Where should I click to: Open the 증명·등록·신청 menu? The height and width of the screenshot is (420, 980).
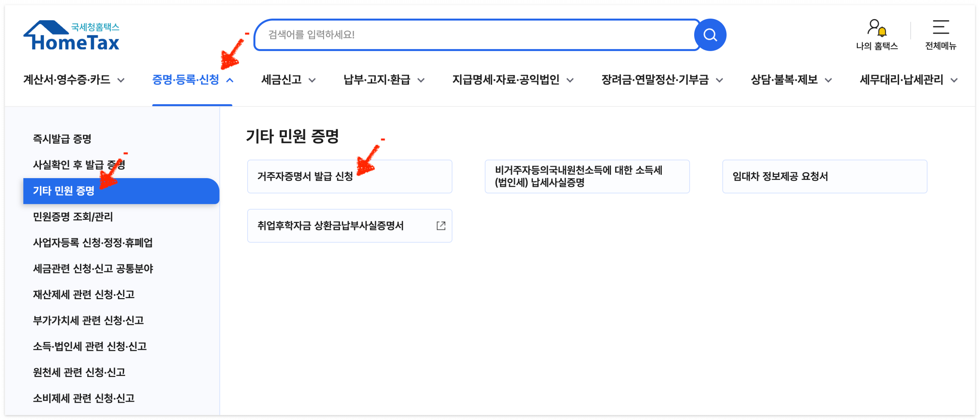[x=186, y=79]
